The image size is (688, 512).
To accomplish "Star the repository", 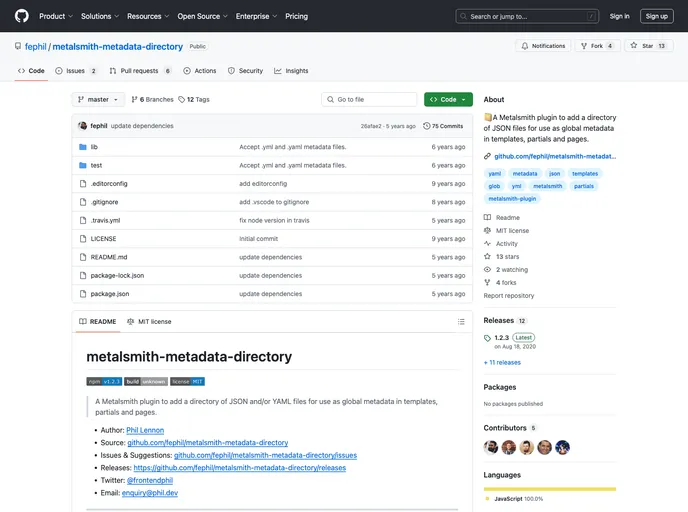I will [x=649, y=46].
